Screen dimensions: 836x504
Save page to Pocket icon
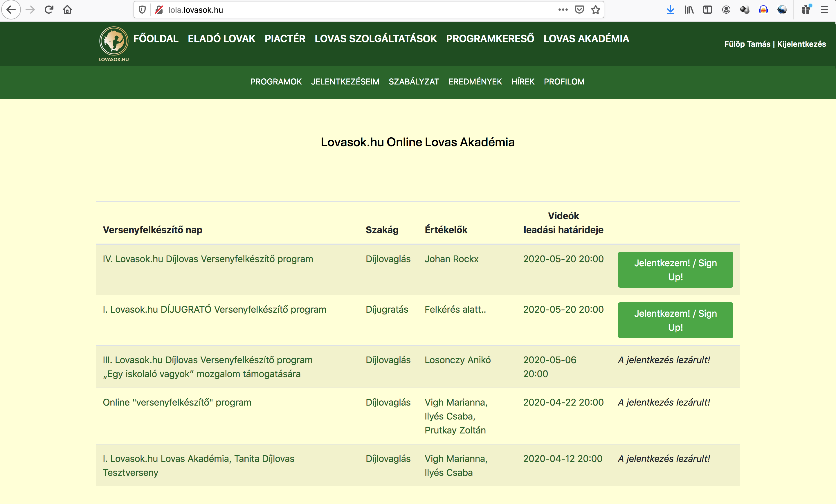(579, 10)
